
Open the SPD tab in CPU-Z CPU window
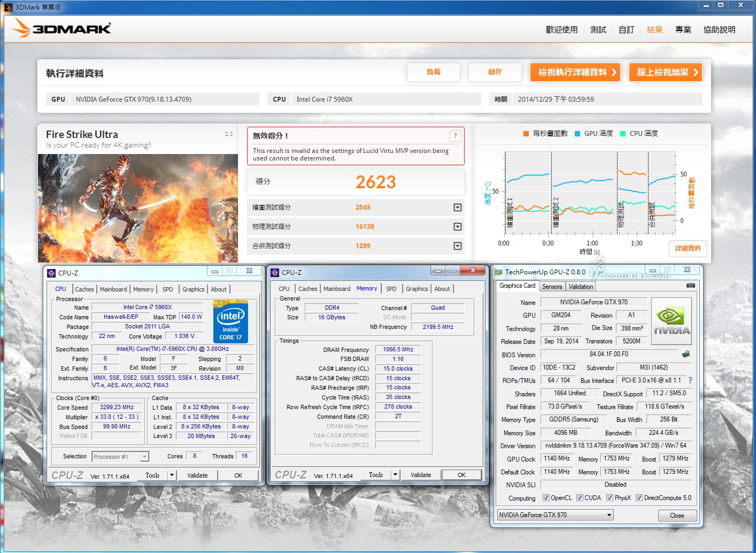coord(168,289)
